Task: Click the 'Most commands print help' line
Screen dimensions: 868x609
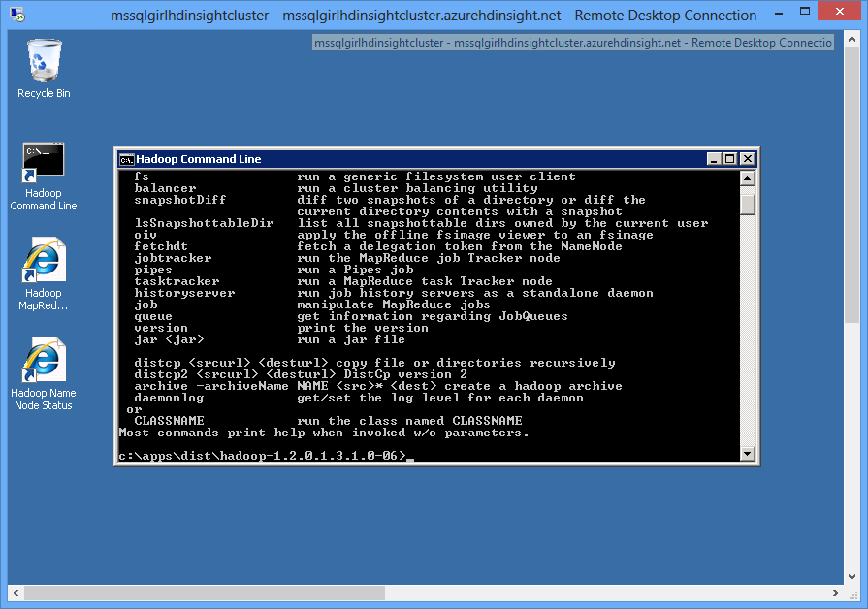Action: click(x=324, y=433)
